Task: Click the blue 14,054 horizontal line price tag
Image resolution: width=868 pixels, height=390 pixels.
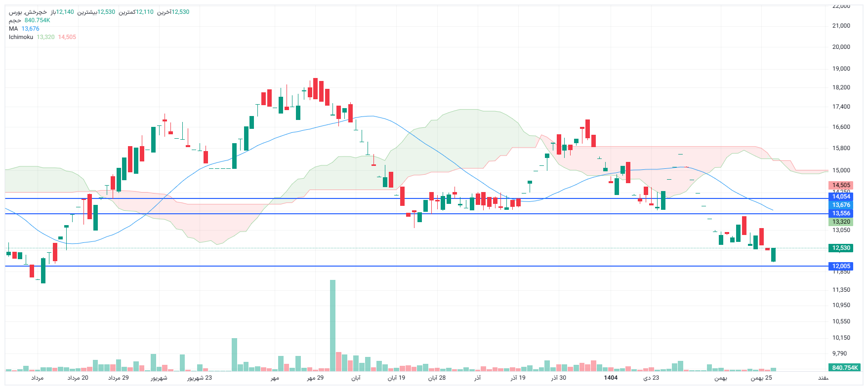Action: [x=841, y=196]
